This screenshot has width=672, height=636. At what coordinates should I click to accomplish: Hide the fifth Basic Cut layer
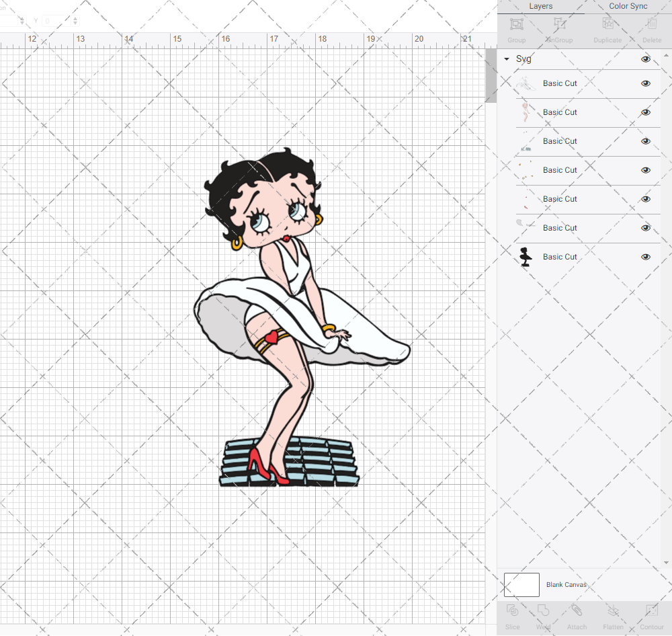(645, 199)
